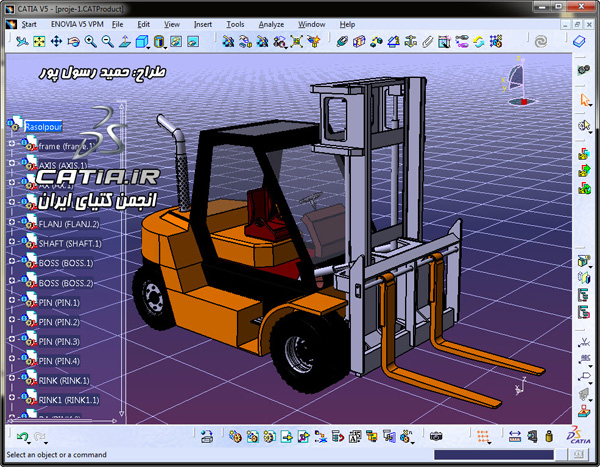Click the Zoom Out magnifier
The height and width of the screenshot is (467, 600).
click(108, 41)
